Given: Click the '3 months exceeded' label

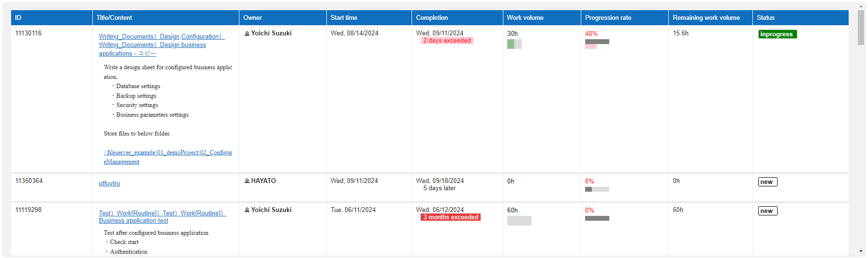Looking at the screenshot, I should (x=451, y=217).
